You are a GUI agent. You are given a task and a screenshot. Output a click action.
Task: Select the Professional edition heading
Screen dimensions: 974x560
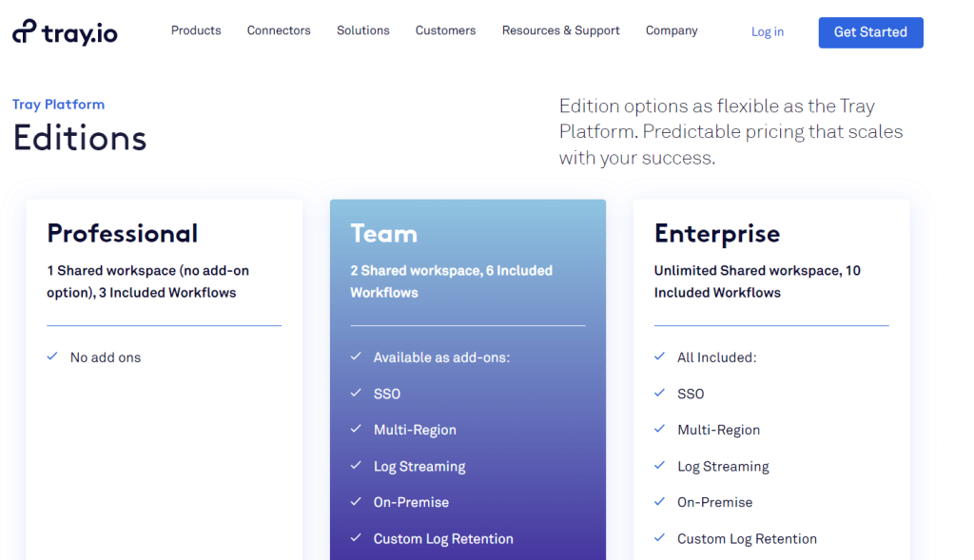click(x=123, y=234)
